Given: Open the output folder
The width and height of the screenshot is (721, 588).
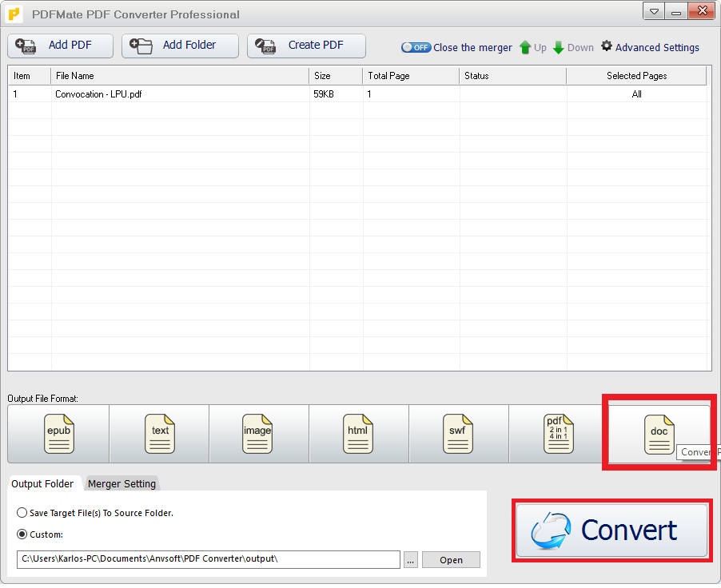Looking at the screenshot, I should pos(451,560).
